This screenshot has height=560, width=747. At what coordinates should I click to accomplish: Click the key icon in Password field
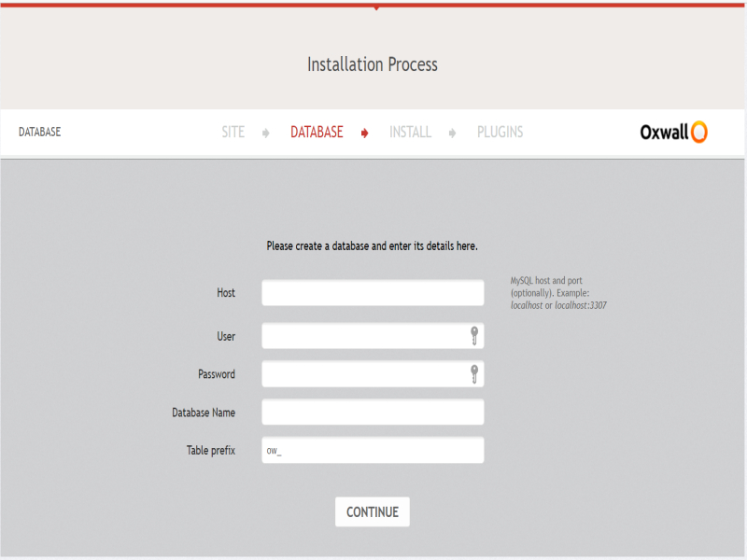(474, 374)
